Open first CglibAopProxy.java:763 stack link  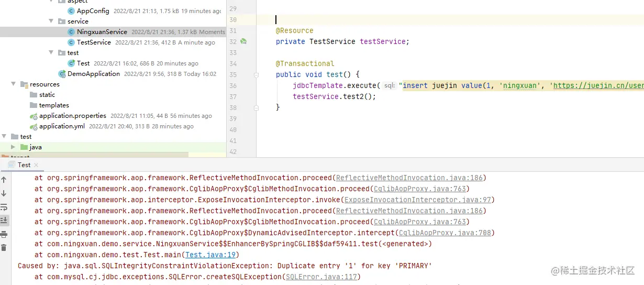[420, 189]
